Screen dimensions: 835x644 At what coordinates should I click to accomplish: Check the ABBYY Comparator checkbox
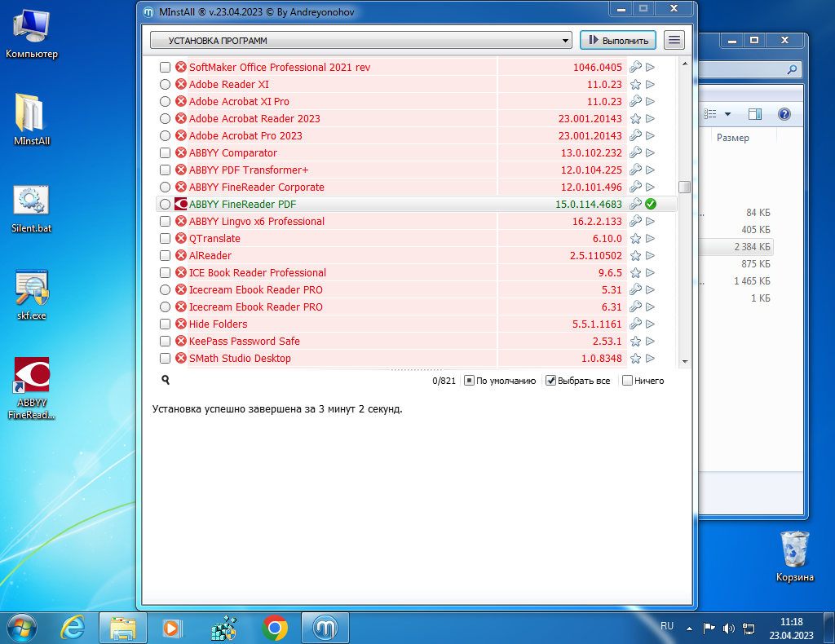165,152
